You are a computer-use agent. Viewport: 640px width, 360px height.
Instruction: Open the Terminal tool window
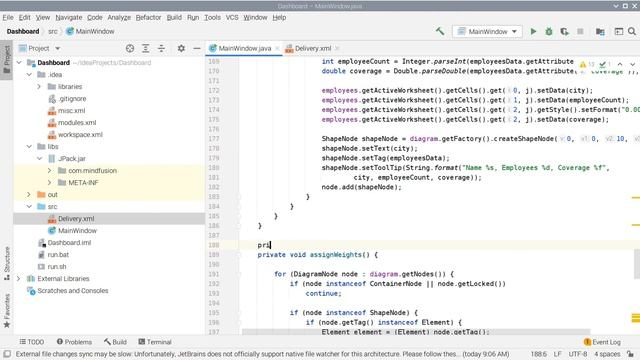click(155, 342)
